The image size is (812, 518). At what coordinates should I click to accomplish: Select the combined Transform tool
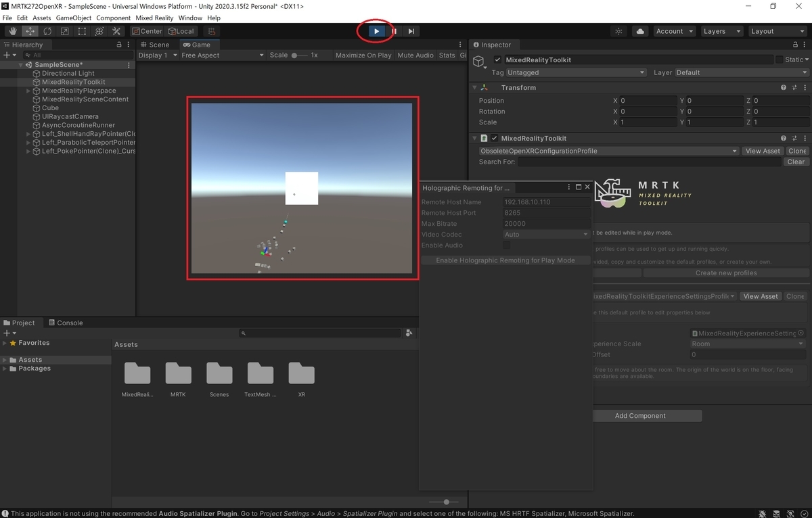(99, 31)
